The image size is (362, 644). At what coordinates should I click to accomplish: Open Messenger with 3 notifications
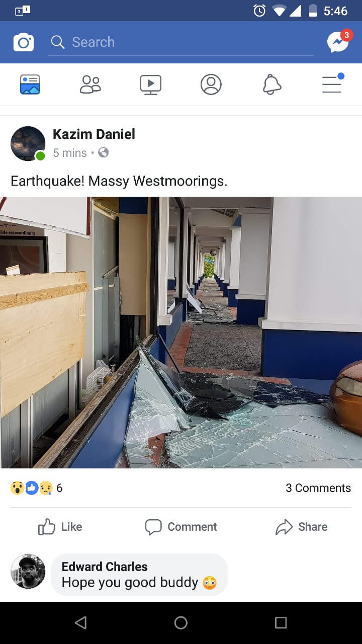click(339, 42)
